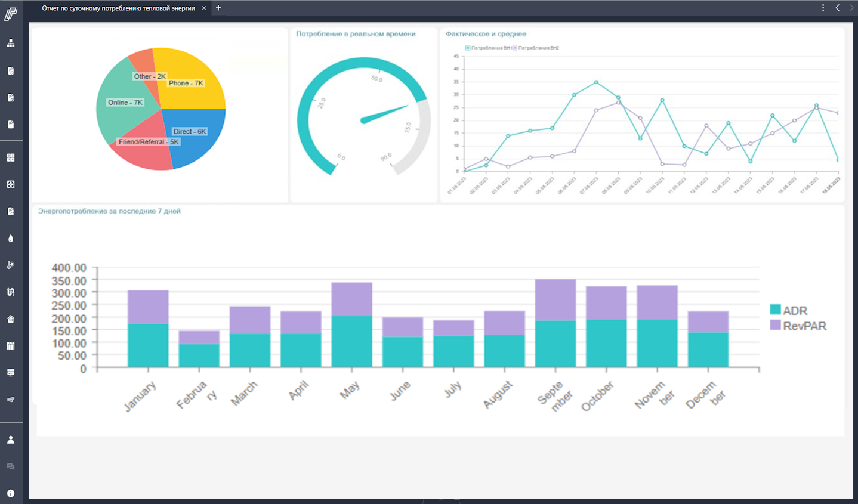The image size is (858, 504).
Task: Click the RevPAR purple legend swatch
Action: click(x=775, y=325)
